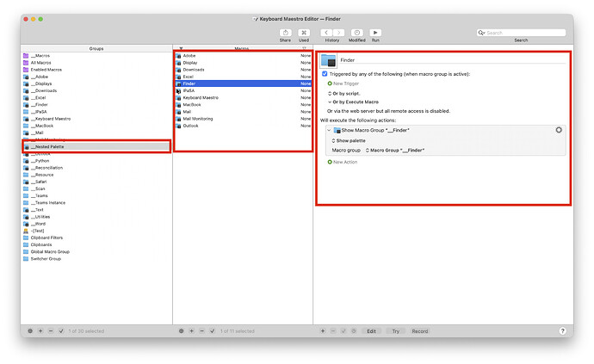Delete the selected macro with minus
Image resolution: width=594 pixels, height=364 pixels.
[202, 330]
